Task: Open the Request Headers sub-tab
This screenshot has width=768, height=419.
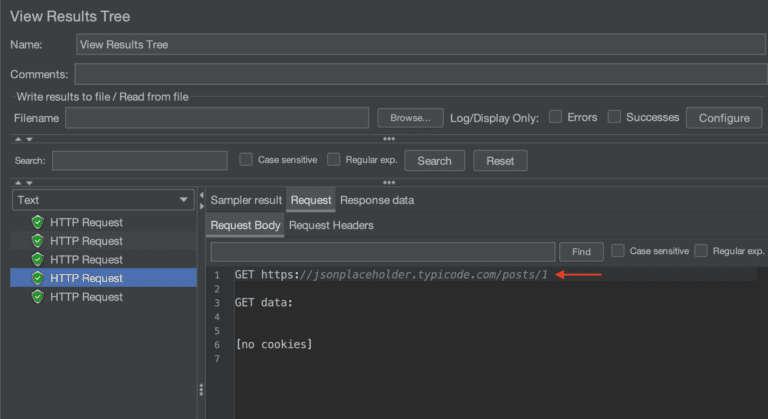Action: [331, 225]
